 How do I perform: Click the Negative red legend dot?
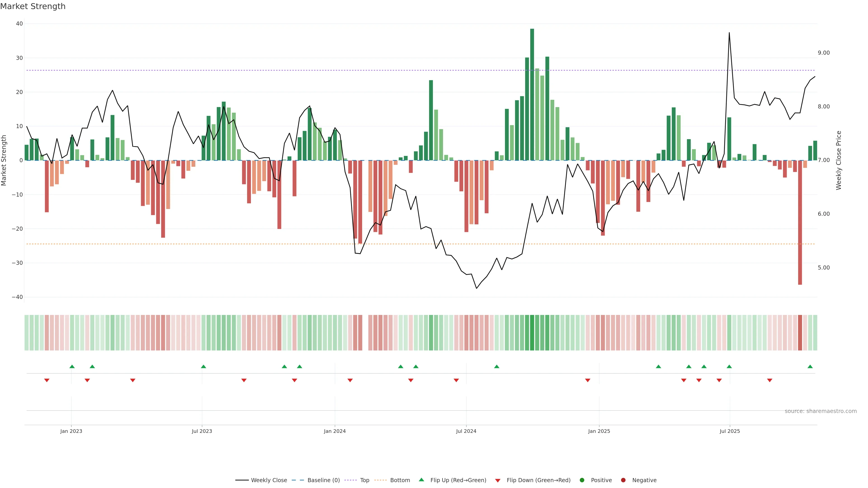pyautogui.click(x=623, y=480)
